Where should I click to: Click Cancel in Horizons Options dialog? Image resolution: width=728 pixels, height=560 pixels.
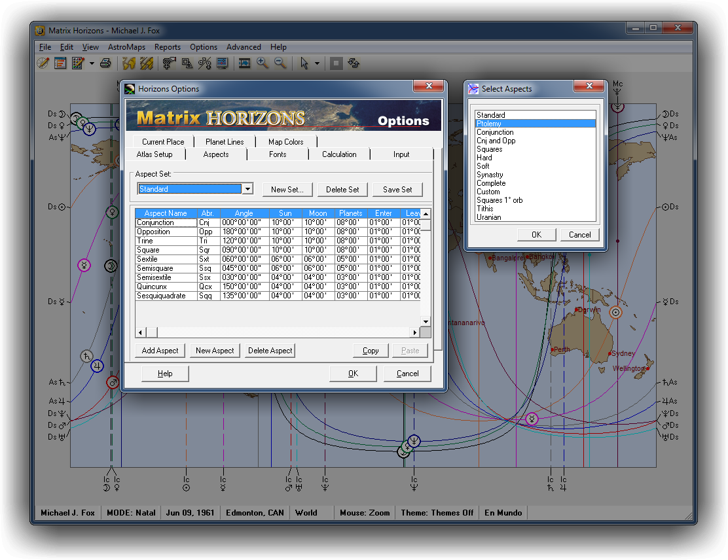pyautogui.click(x=408, y=374)
